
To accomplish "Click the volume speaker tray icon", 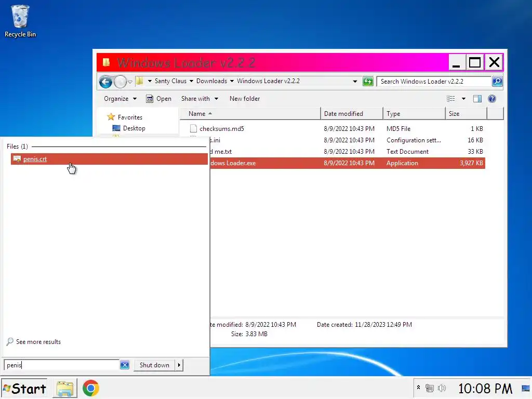I will click(442, 388).
